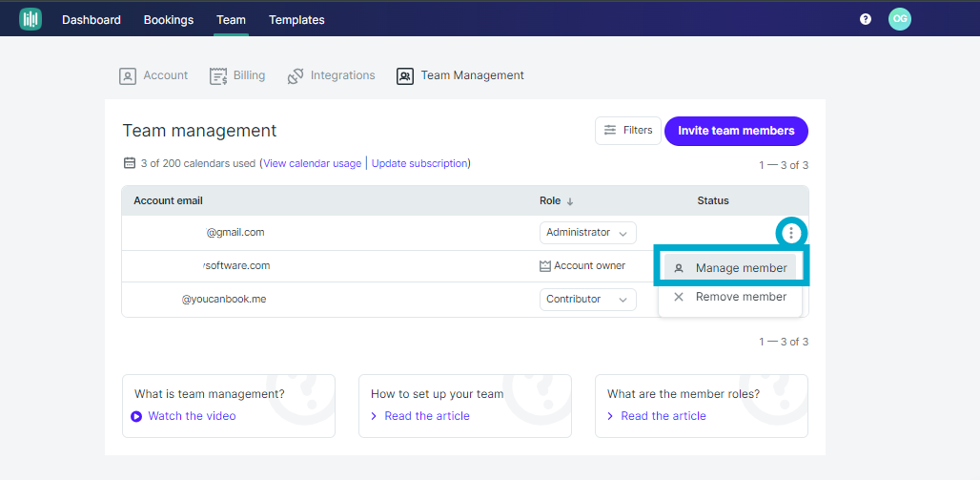Click the Update subscription link
980x480 pixels.
point(419,163)
